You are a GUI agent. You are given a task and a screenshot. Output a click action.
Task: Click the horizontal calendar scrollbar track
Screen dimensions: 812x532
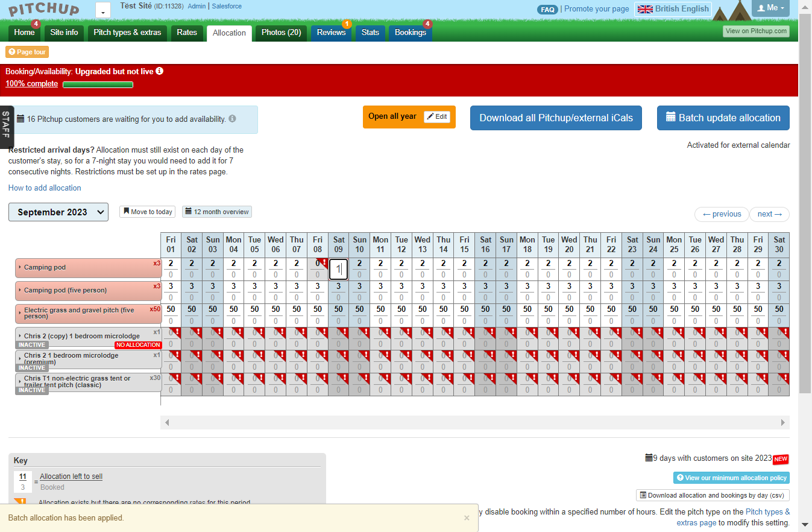(475, 423)
